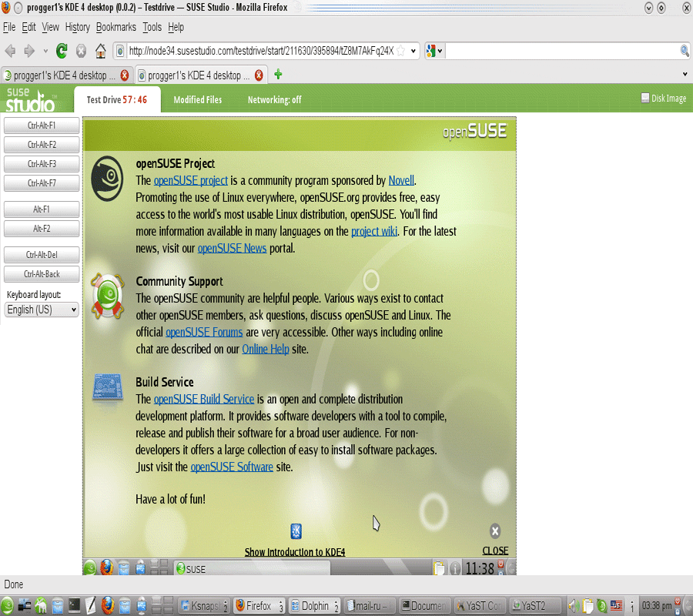Launch Firefox from the host taskbar quick launcher
This screenshot has width=693, height=616.
(x=107, y=605)
